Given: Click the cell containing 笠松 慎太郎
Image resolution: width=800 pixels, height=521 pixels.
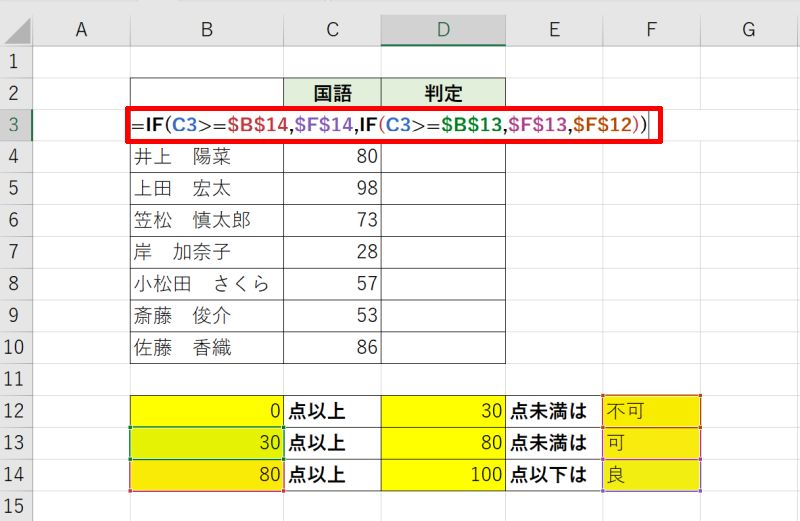Looking at the screenshot, I should (x=206, y=220).
